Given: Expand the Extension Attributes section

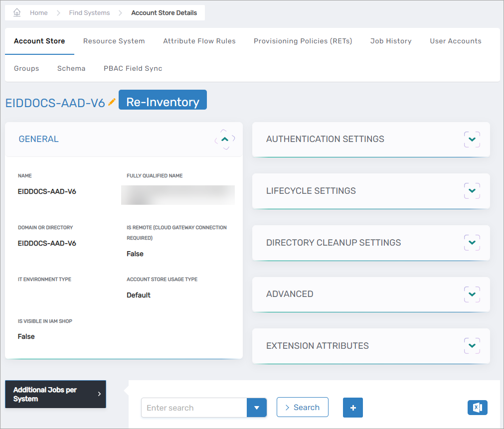Looking at the screenshot, I should pos(472,346).
